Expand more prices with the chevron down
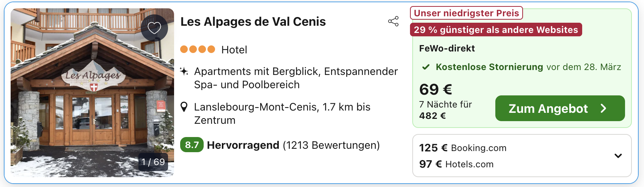Image resolution: width=644 pixels, height=187 pixels. coord(618,156)
